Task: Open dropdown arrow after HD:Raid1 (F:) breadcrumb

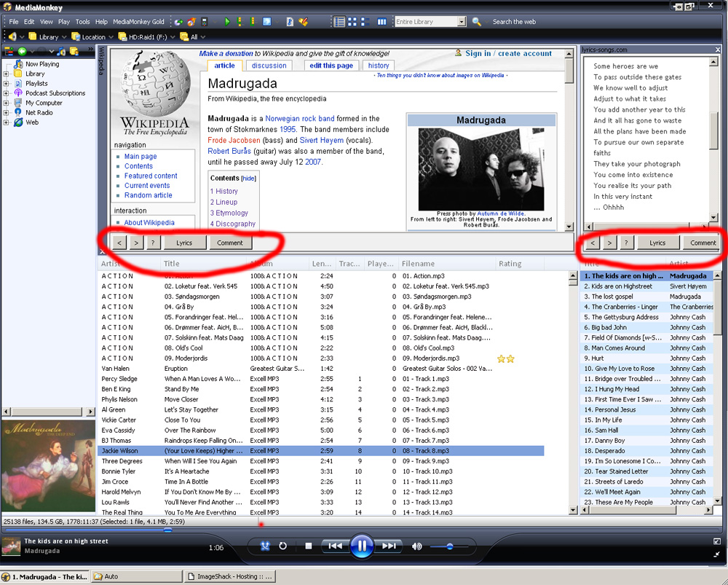Action: tap(173, 36)
